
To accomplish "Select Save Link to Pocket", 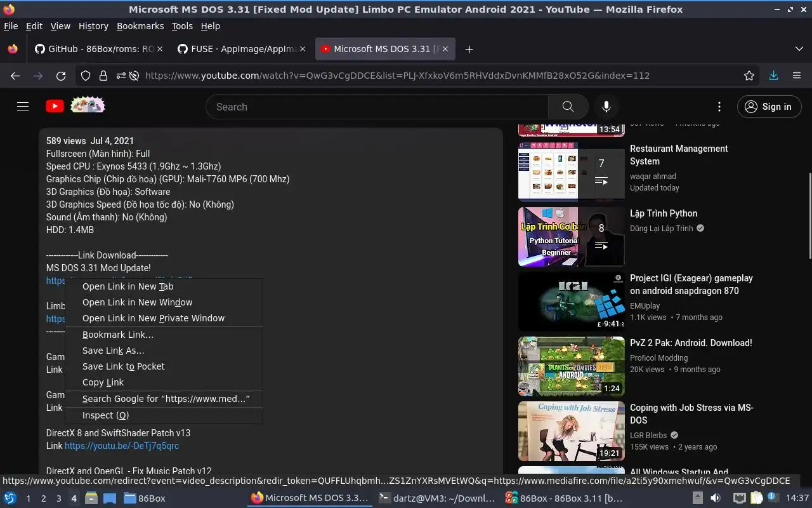I will [164, 366].
